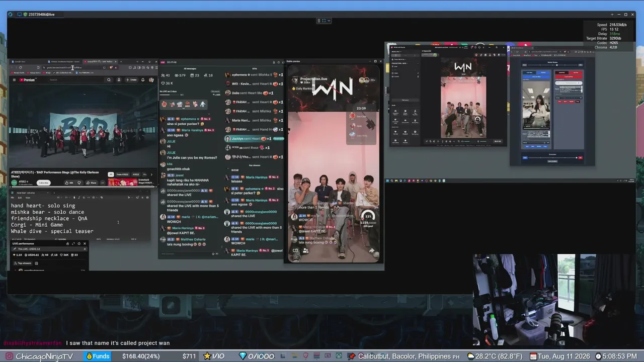
Task: Click the 'Top viewers' heading in LIVE performance
Action: 23,263
